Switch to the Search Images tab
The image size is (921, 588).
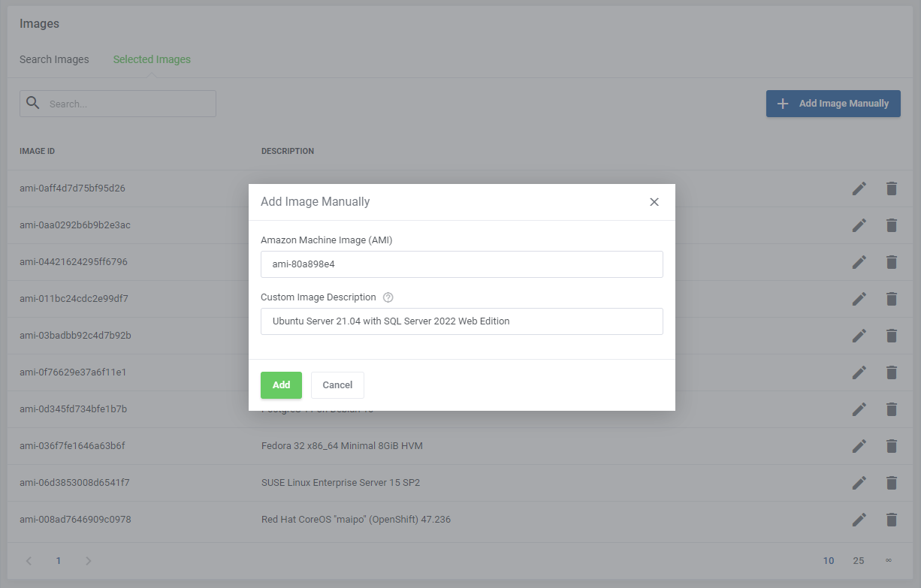click(53, 59)
